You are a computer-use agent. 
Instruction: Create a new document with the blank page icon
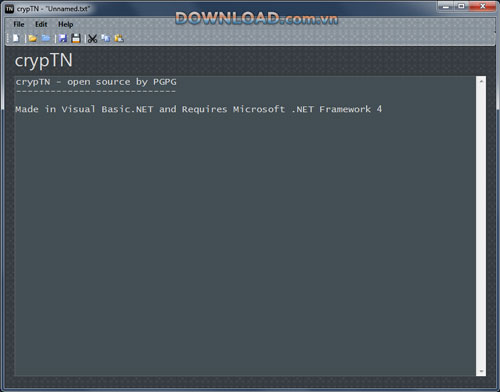click(x=16, y=38)
